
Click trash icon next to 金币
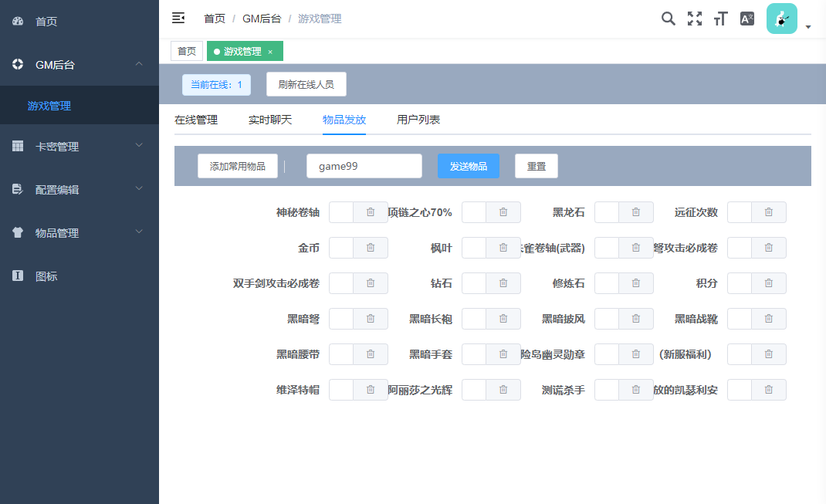pyautogui.click(x=371, y=248)
